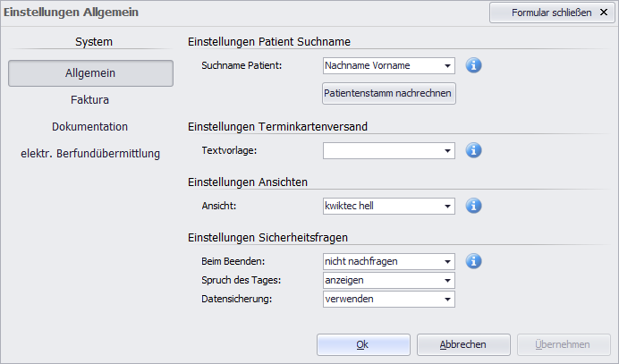
Task: Select the Allgemein section in sidebar
Action: pyautogui.click(x=90, y=73)
